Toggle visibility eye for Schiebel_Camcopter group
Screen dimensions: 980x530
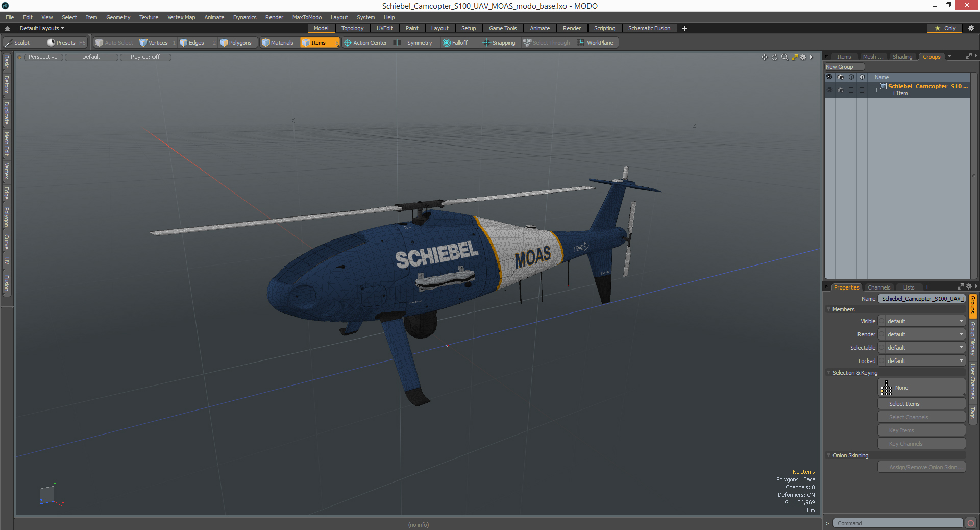pos(829,90)
